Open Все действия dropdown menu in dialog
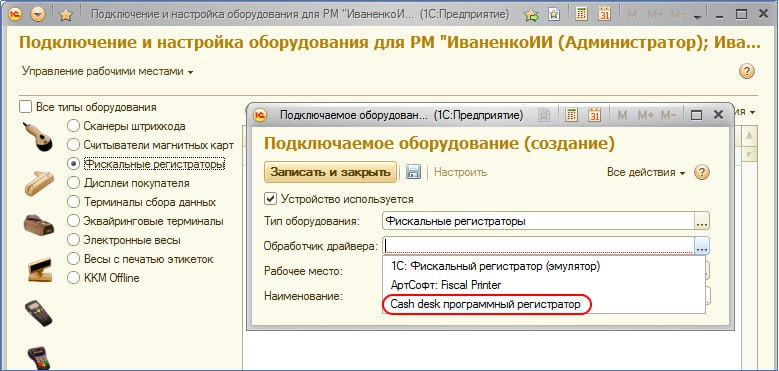 (x=646, y=172)
